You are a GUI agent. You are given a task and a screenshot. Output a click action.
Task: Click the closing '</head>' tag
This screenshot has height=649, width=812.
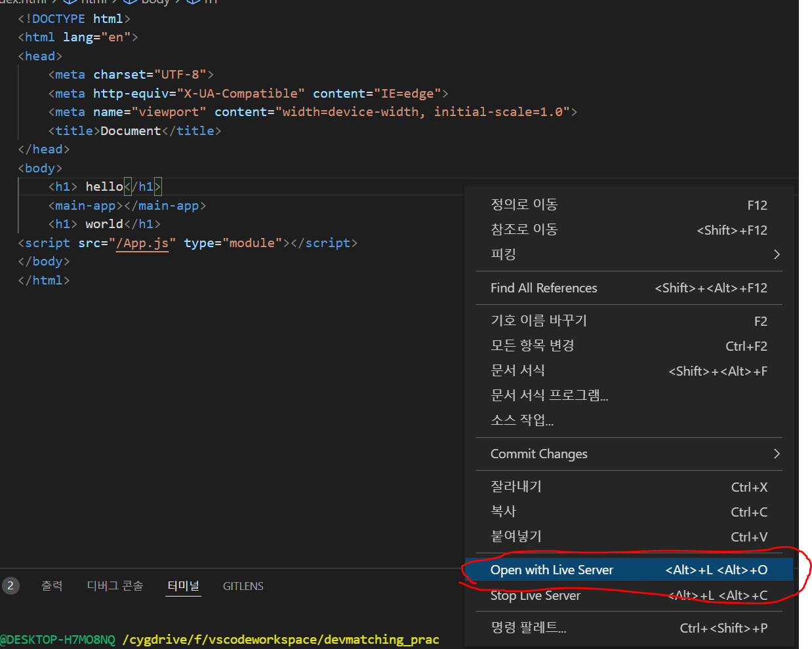click(44, 149)
